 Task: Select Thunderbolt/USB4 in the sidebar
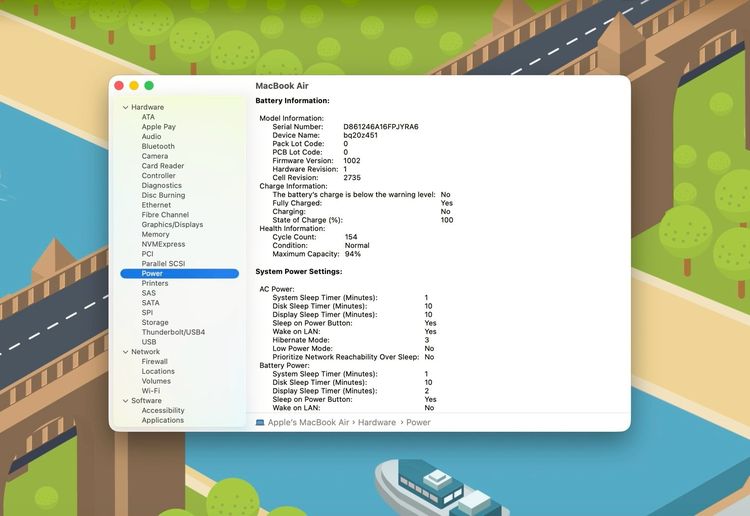point(173,332)
